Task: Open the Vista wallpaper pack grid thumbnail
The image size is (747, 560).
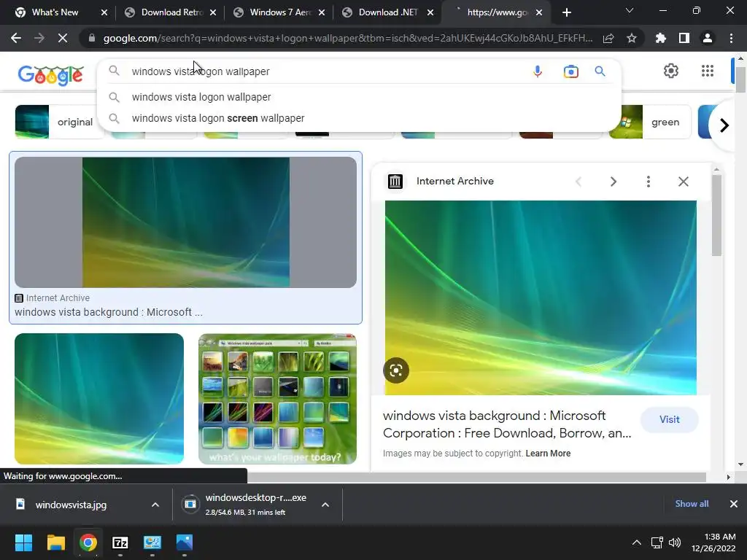Action: pyautogui.click(x=277, y=399)
